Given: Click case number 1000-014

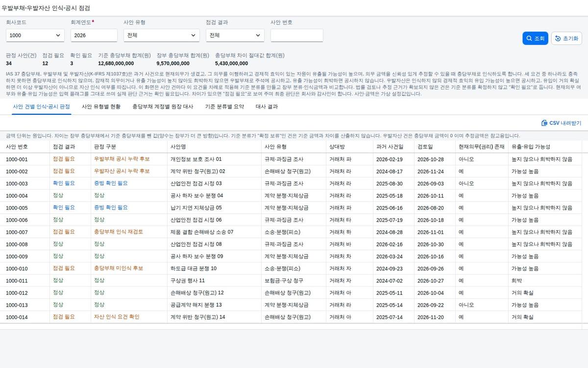Looking at the screenshot, I should click(17, 317).
